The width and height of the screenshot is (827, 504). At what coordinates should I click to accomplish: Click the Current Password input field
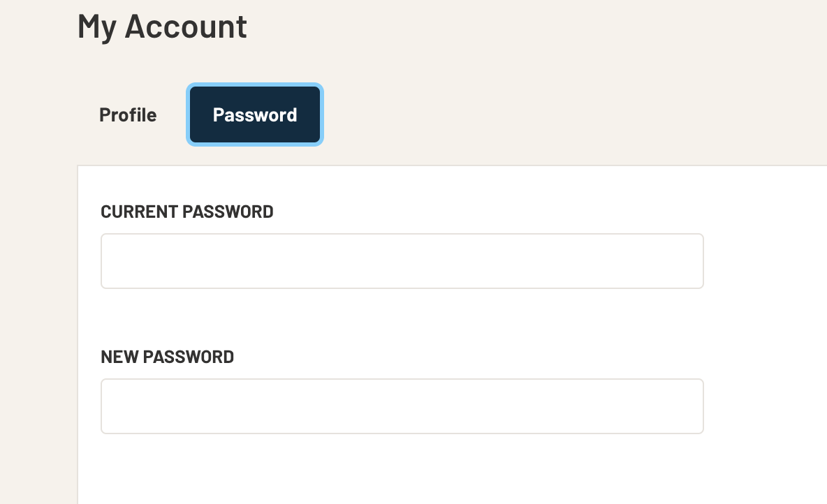pyautogui.click(x=402, y=261)
